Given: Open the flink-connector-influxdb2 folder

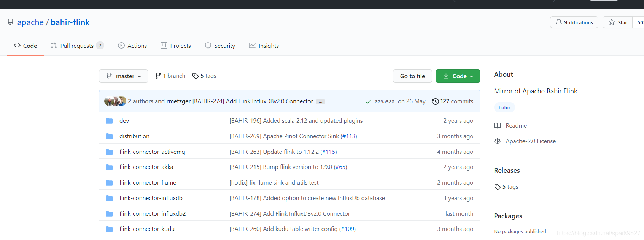Looking at the screenshot, I should 153,214.
